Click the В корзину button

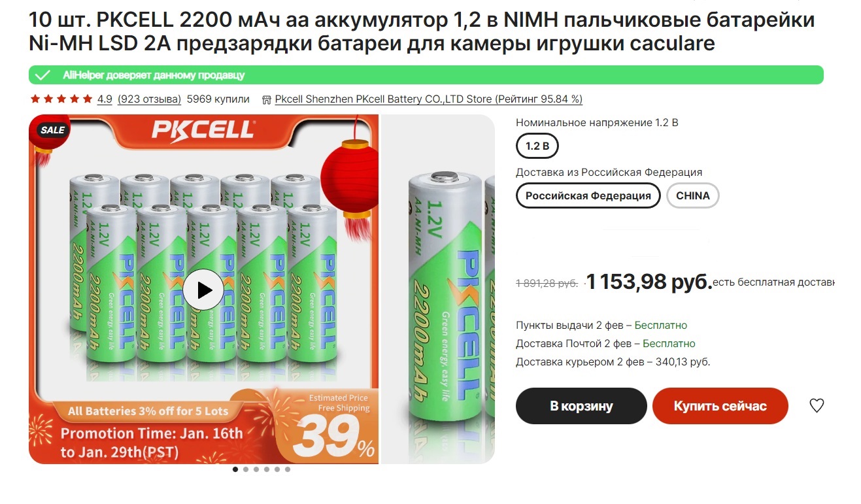[x=581, y=406]
